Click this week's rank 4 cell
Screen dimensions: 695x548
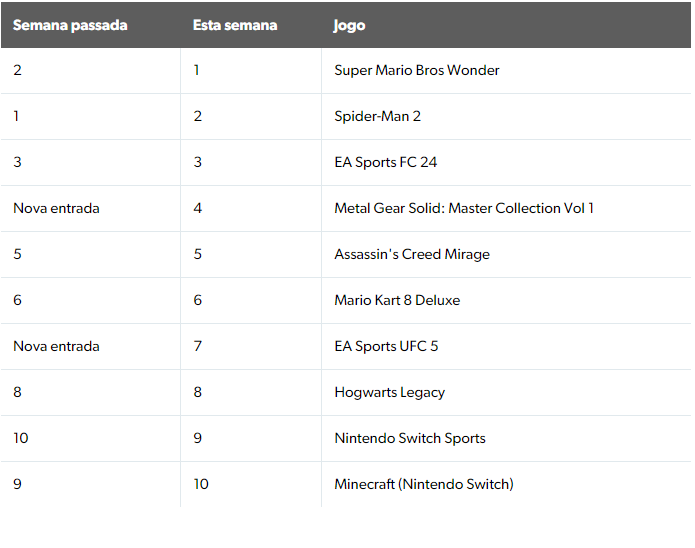click(197, 208)
